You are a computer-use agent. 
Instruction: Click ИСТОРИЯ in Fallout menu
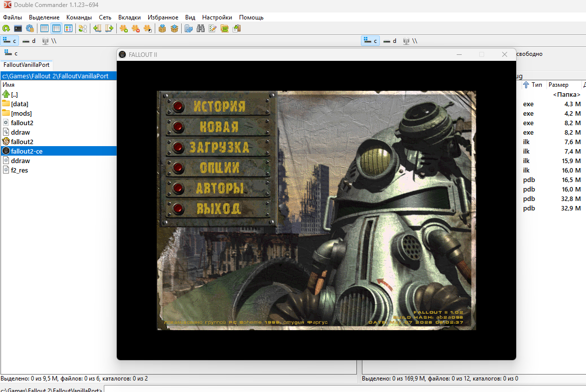click(219, 106)
